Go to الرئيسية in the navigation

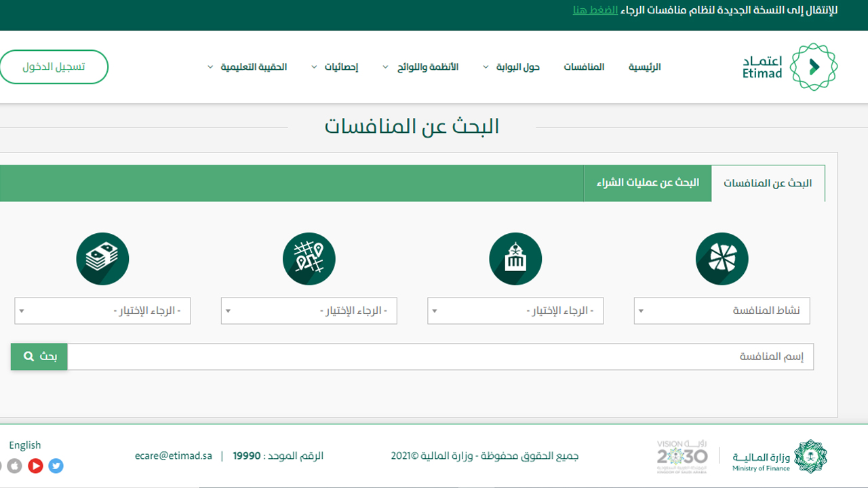point(644,67)
